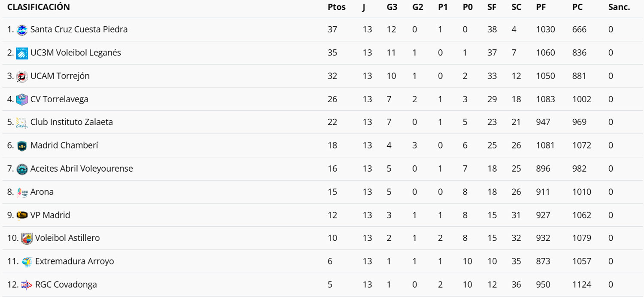Click the RGC Covadonga team flag icon

pos(27,285)
